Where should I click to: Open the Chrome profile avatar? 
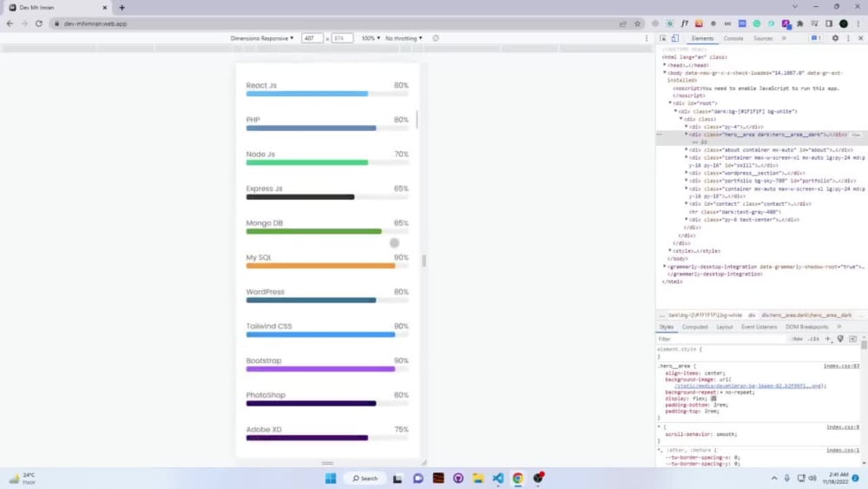click(x=844, y=23)
